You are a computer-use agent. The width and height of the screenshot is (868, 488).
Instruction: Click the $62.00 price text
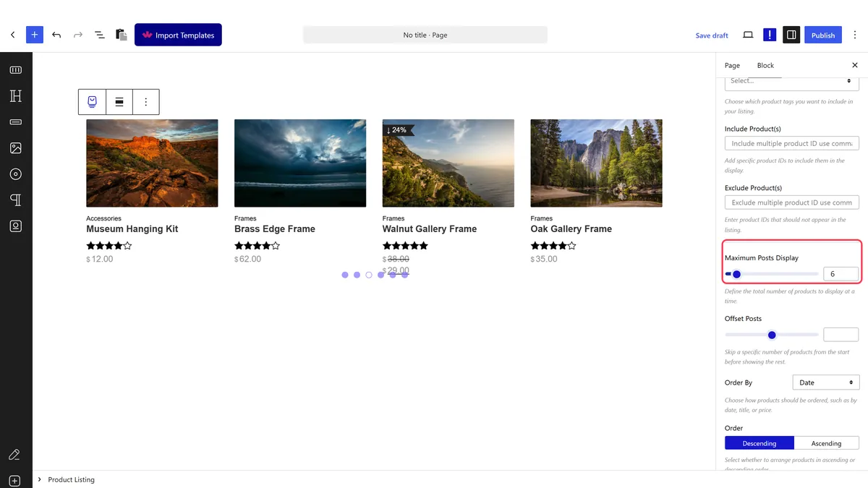point(247,259)
